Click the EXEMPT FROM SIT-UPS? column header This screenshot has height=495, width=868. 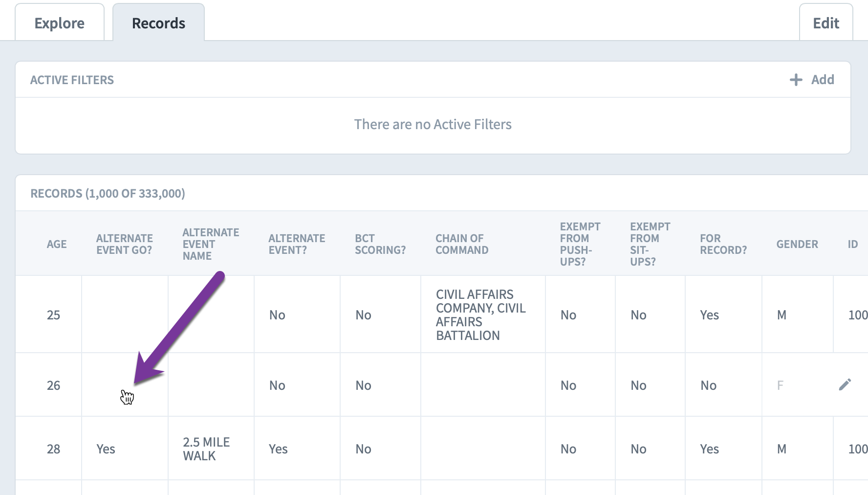click(x=650, y=244)
